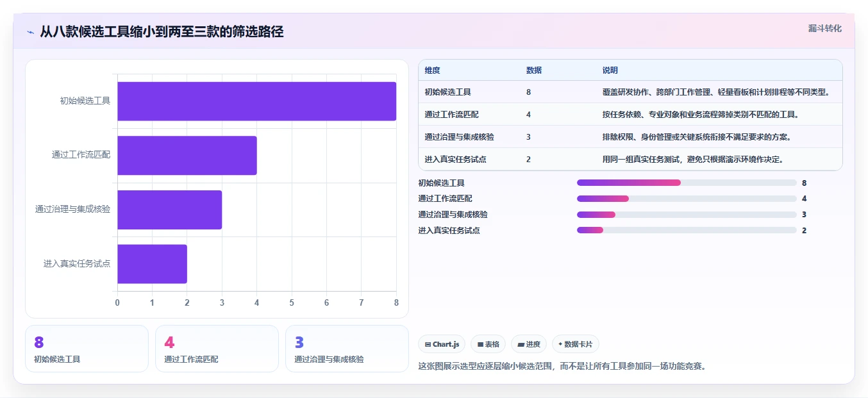Image resolution: width=868 pixels, height=398 pixels.
Task: Click the stat card with value 8
Action: [87, 349]
